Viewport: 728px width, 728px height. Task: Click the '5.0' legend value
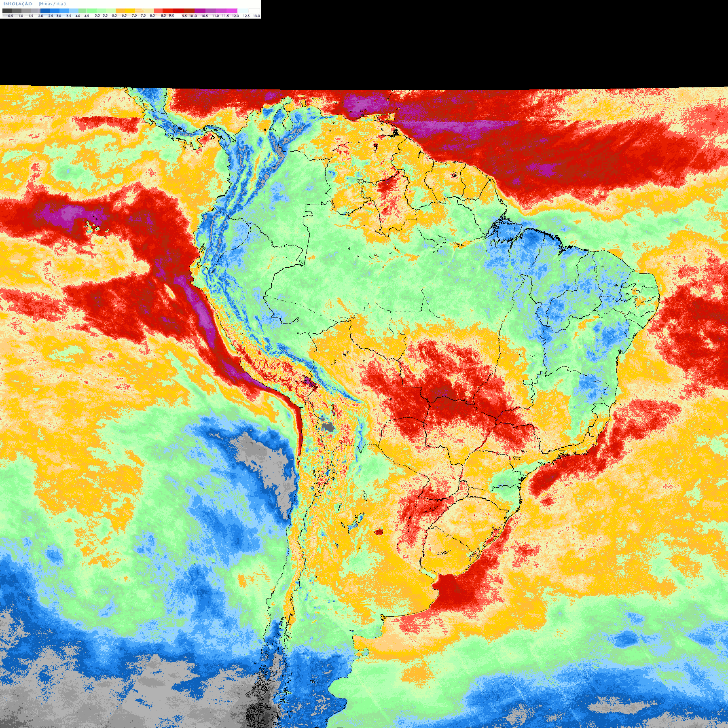97,15
